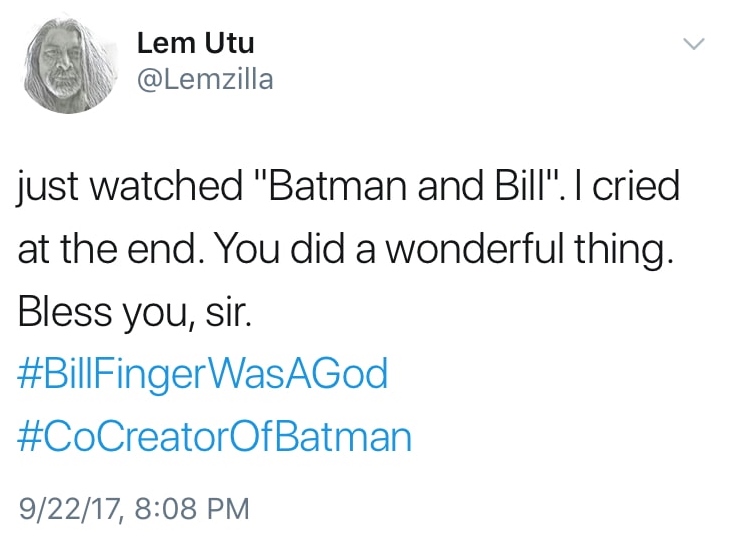Click the date "9/22/17" in the timestamp
Screen dimensions: 735x542
point(66,508)
